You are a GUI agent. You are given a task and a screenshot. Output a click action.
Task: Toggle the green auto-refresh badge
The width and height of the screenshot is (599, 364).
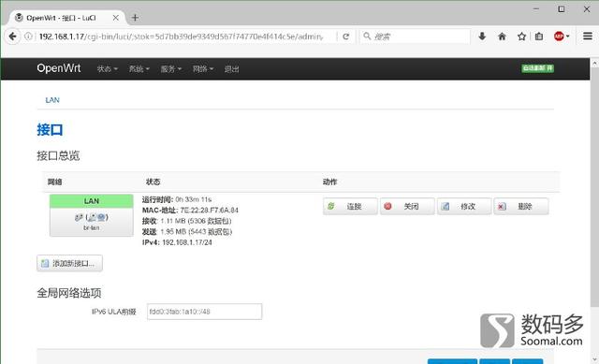tap(537, 68)
